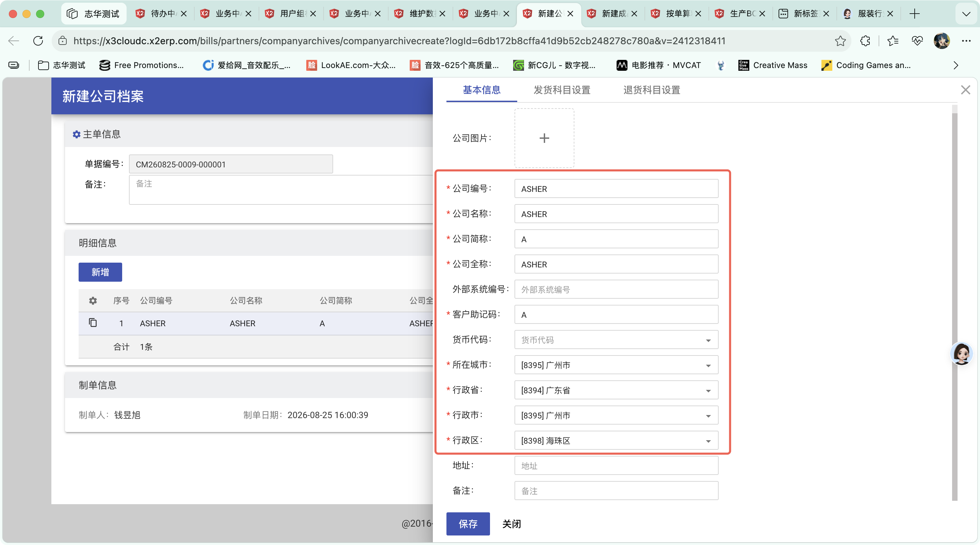Open the 货币代码 dropdown
980x545 pixels.
pyautogui.click(x=616, y=340)
